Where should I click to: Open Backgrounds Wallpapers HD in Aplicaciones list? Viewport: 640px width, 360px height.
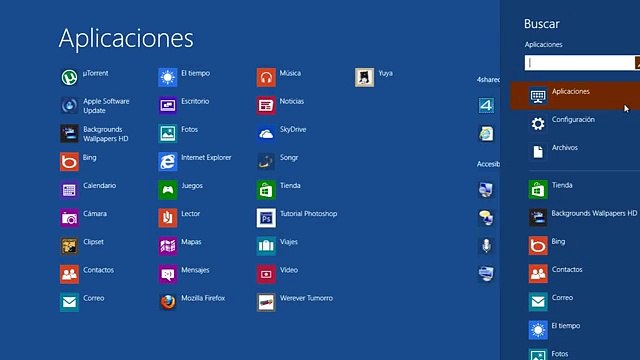tap(69, 133)
